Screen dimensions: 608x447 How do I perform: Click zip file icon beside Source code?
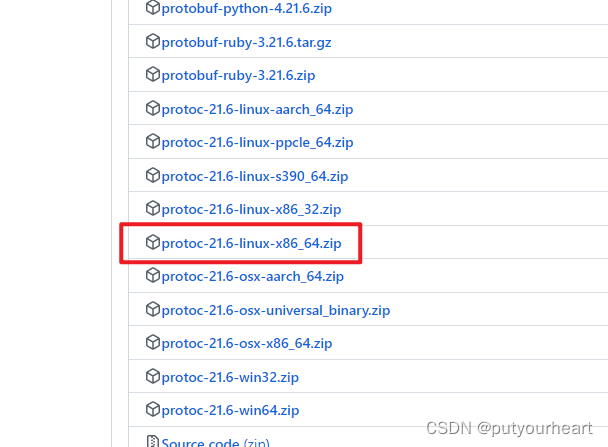(x=153, y=441)
